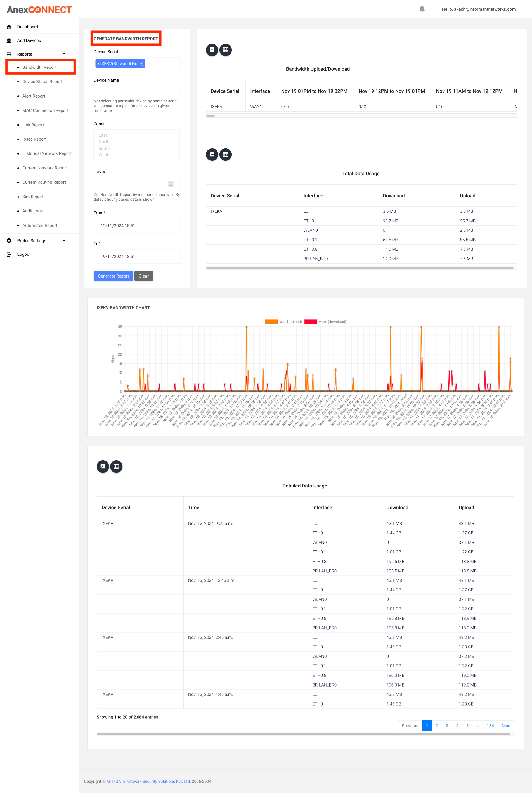Image resolution: width=532 pixels, height=793 pixels.
Task: Click the From date input field
Action: tap(137, 226)
